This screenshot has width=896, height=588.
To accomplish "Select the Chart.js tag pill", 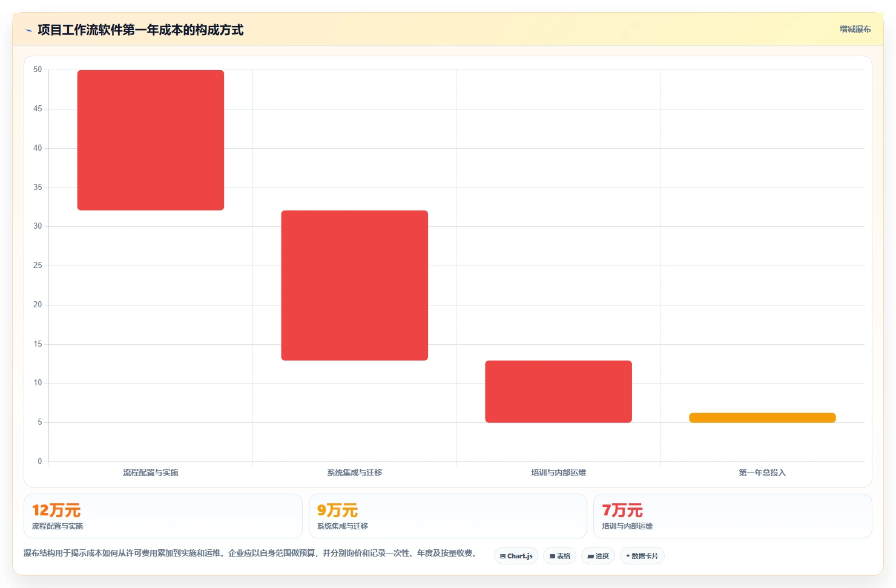I will [516, 556].
